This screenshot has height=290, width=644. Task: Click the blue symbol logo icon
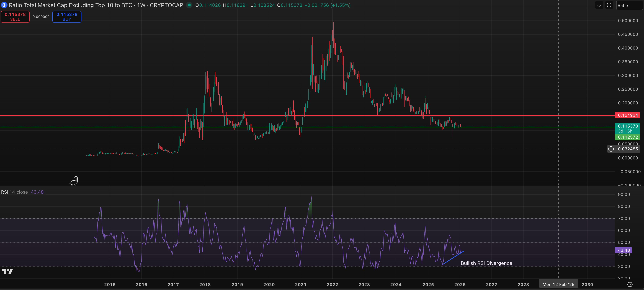4,5
